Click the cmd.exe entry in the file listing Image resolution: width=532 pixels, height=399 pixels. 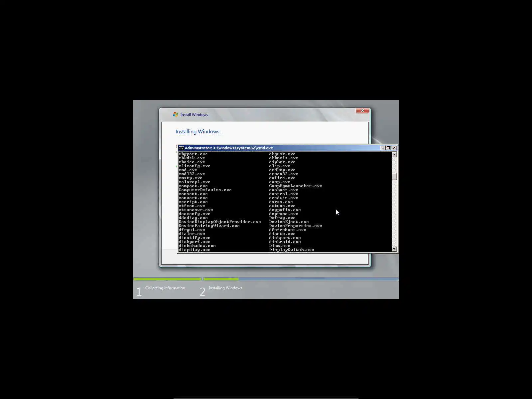pyautogui.click(x=188, y=170)
